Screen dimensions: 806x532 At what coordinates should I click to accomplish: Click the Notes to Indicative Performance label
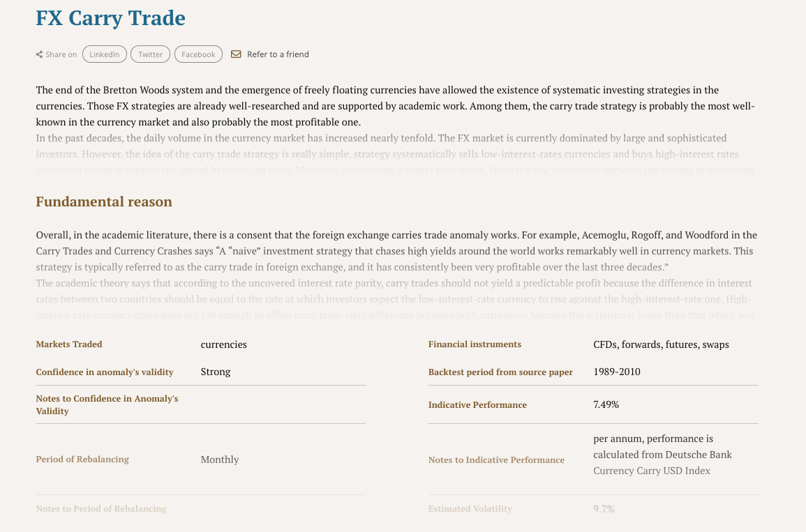pos(496,460)
